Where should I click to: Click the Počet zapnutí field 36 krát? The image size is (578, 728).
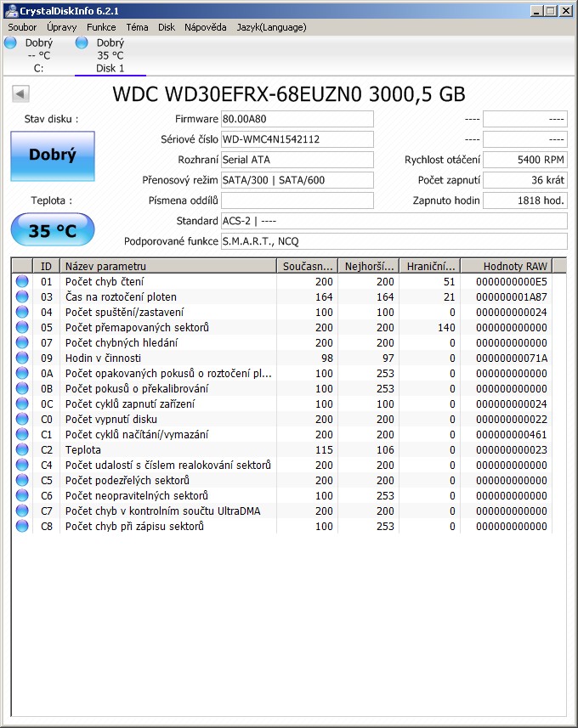tap(525, 180)
